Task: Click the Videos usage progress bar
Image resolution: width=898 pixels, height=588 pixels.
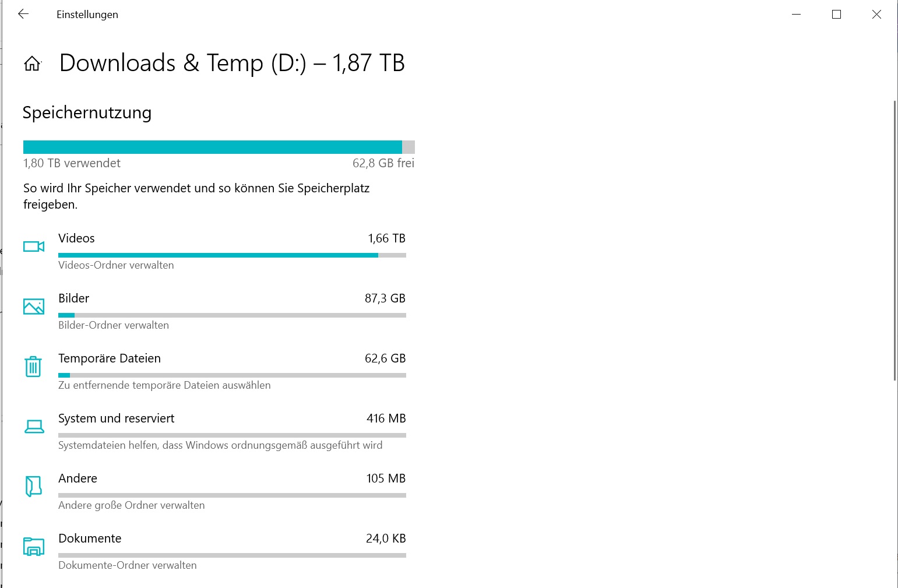Action: (x=232, y=255)
